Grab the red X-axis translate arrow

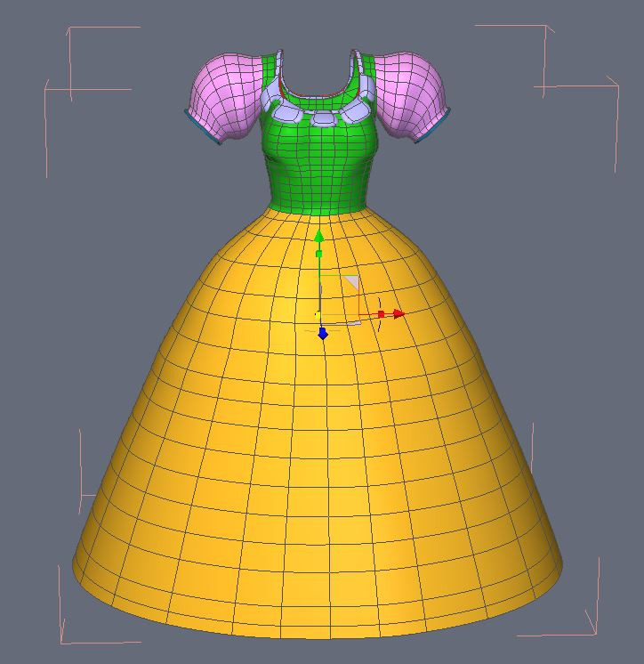[399, 314]
